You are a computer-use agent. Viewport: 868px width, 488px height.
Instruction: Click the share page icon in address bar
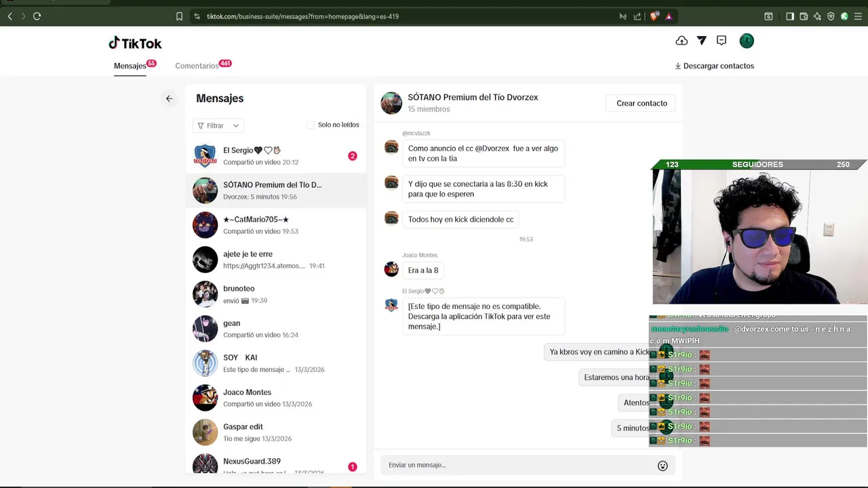click(637, 16)
